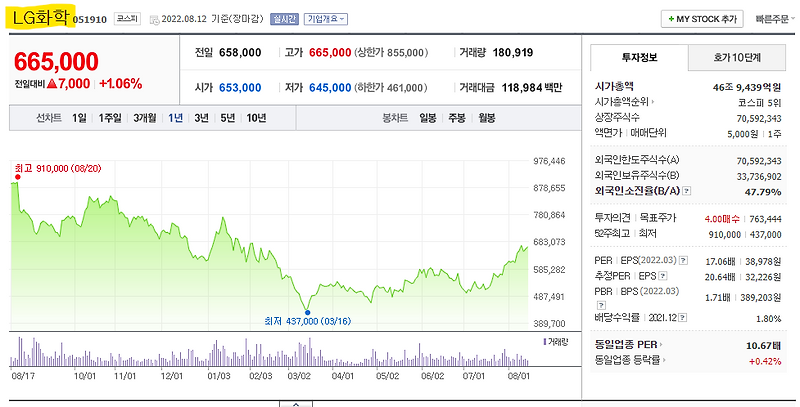The width and height of the screenshot is (800, 407).
Task: Show the 일봉 candlestick chart
Action: (x=428, y=118)
